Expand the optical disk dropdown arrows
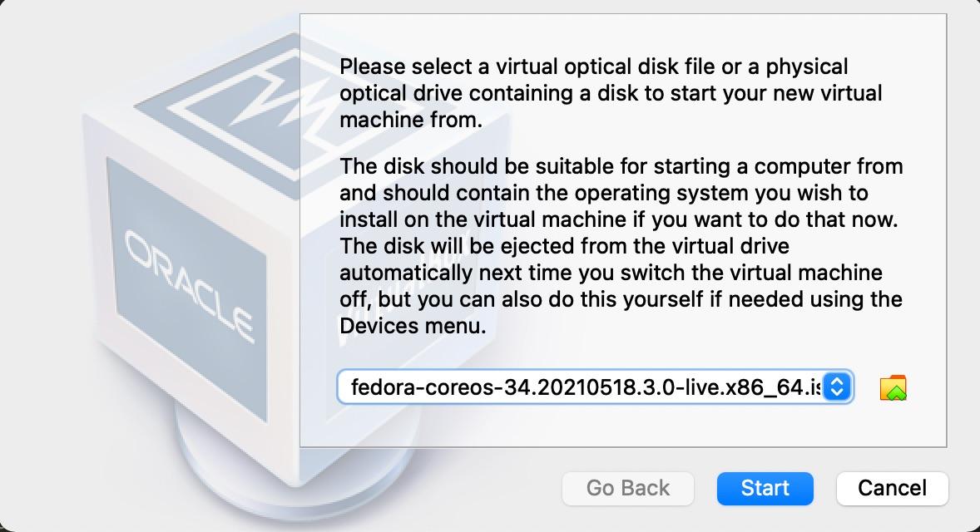 click(838, 387)
